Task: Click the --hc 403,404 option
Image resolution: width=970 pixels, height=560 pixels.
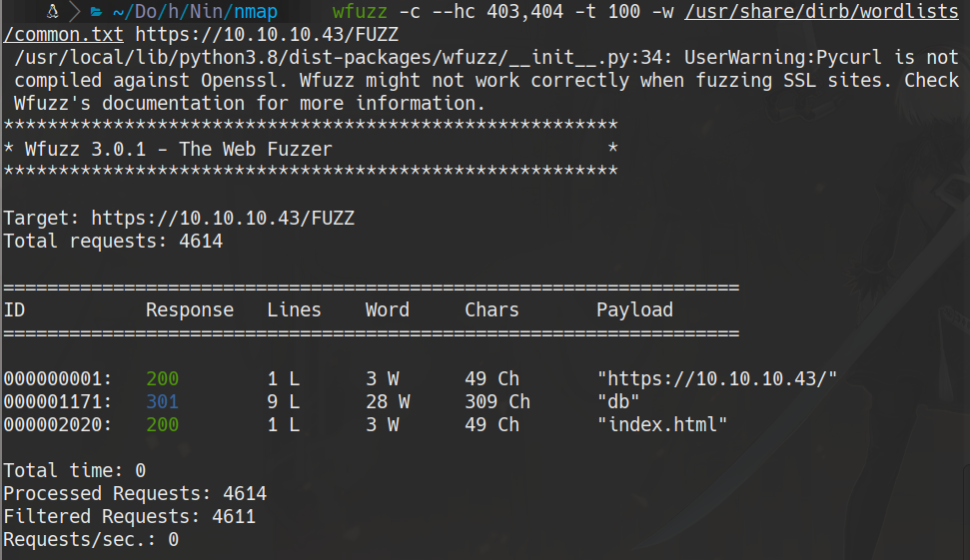Action: point(498,12)
